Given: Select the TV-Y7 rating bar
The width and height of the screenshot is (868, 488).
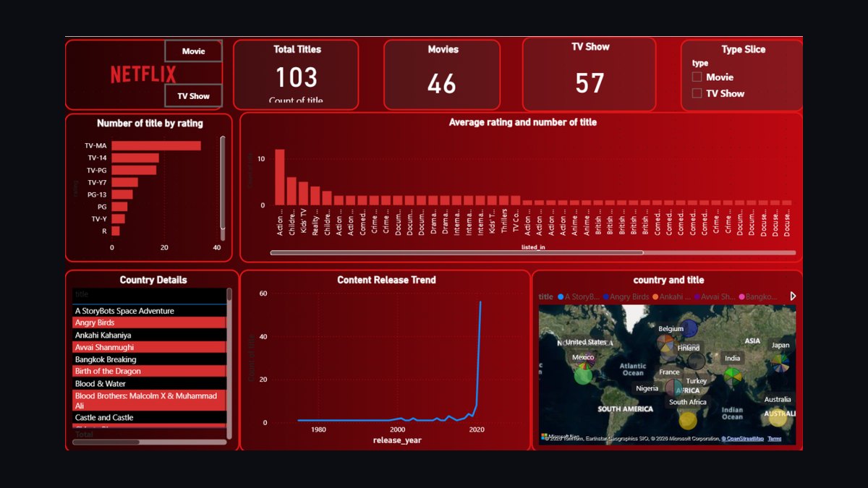Looking at the screenshot, I should point(124,182).
